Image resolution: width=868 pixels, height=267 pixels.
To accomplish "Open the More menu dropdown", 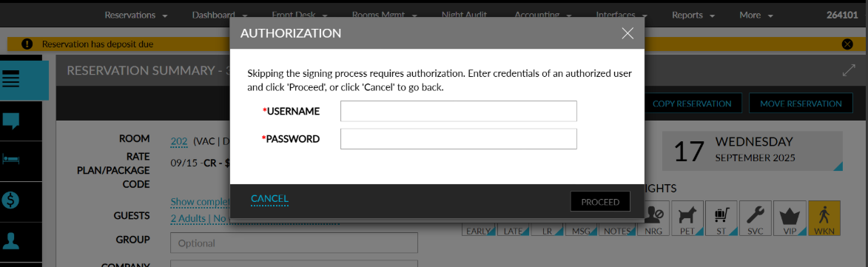I will tap(756, 16).
